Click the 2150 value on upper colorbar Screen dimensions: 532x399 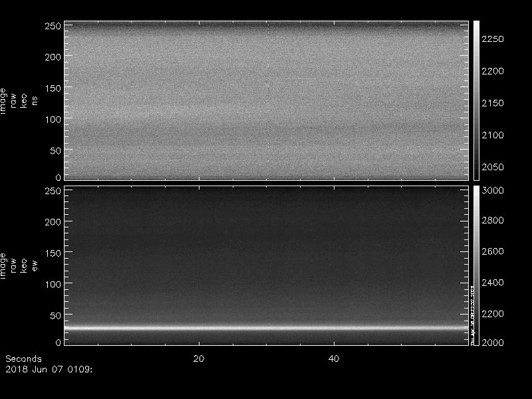(494, 103)
